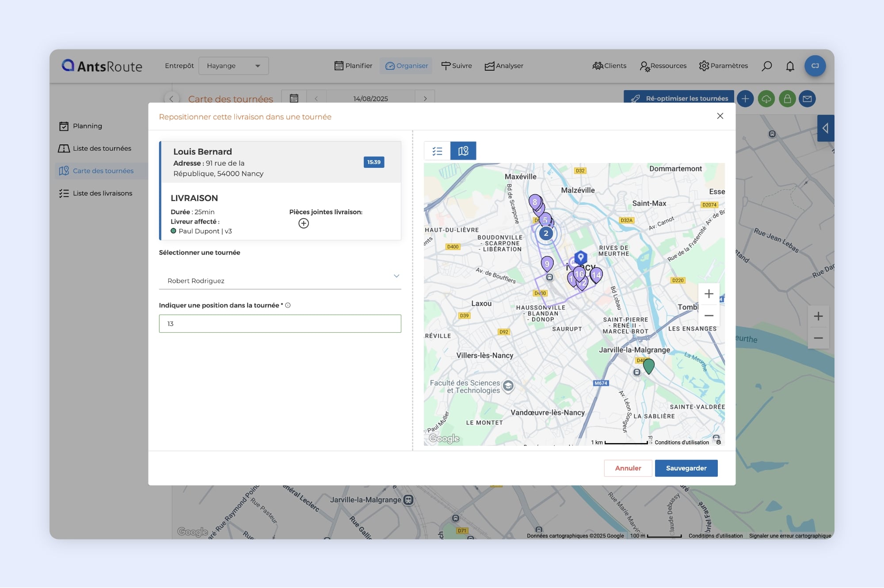The height and width of the screenshot is (588, 884).
Task: Switch to map view in the dialog
Action: coord(463,151)
